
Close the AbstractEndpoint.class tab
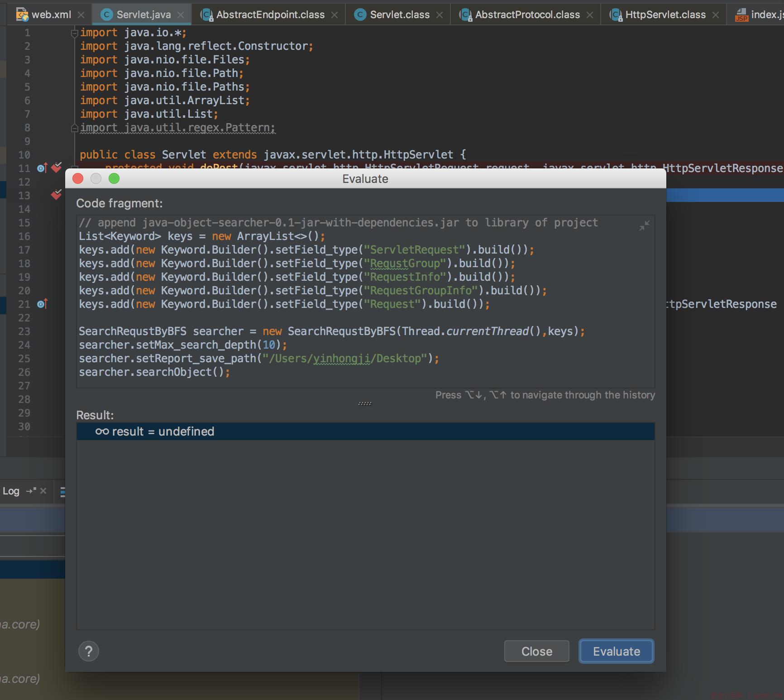point(335,15)
